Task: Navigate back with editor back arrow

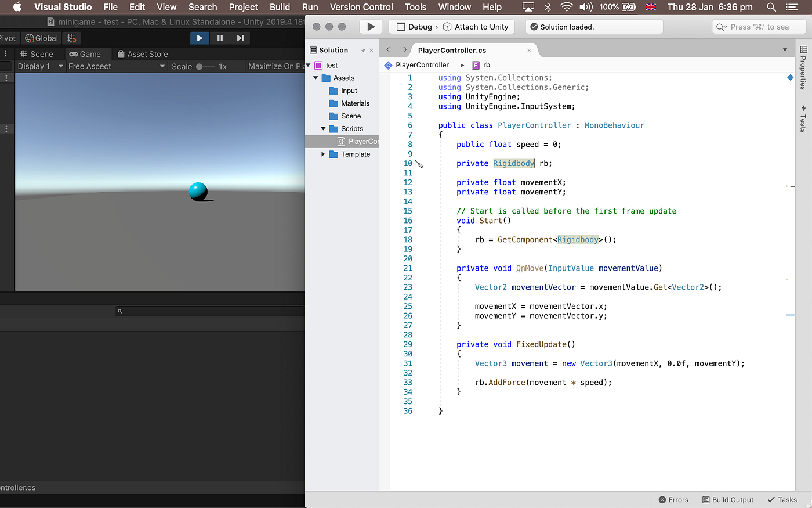Action: [x=388, y=50]
